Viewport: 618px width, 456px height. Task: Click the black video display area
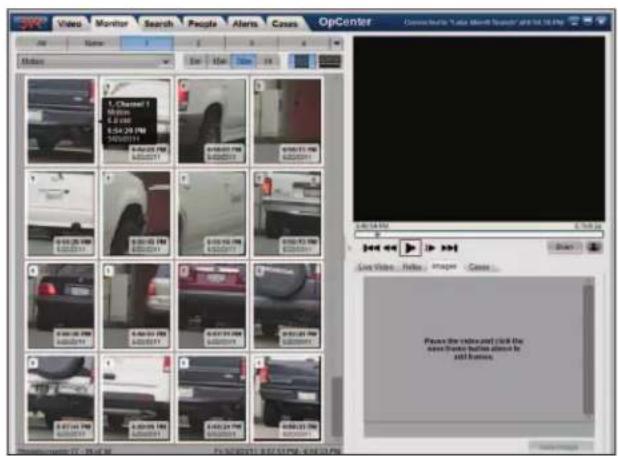point(479,129)
